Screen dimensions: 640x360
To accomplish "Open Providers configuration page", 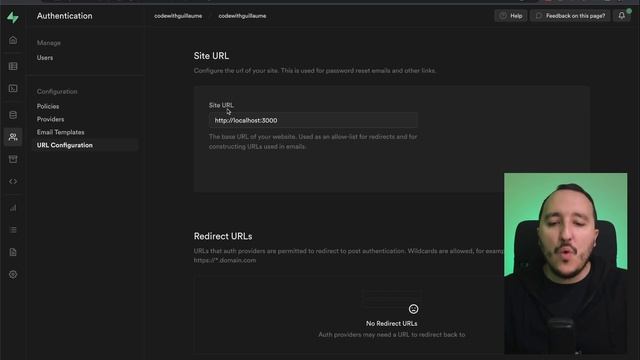I will click(50, 119).
